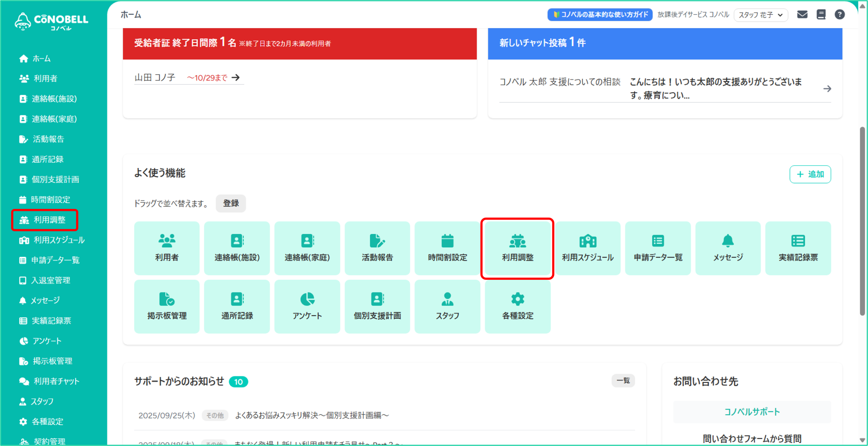The width and height of the screenshot is (868, 446).
Task: Open the 利用調整 shortcut tile
Action: [x=517, y=248]
